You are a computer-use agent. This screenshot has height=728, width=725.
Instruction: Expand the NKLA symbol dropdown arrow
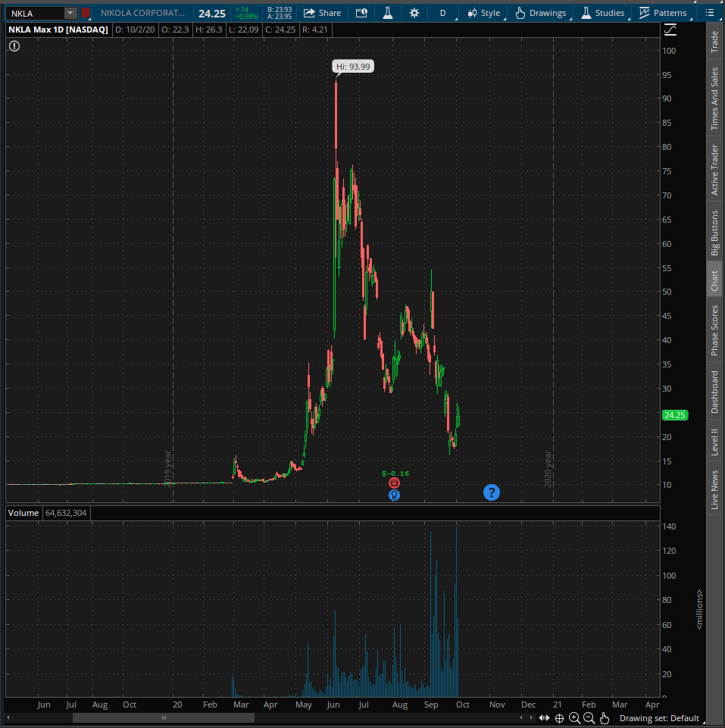[70, 13]
